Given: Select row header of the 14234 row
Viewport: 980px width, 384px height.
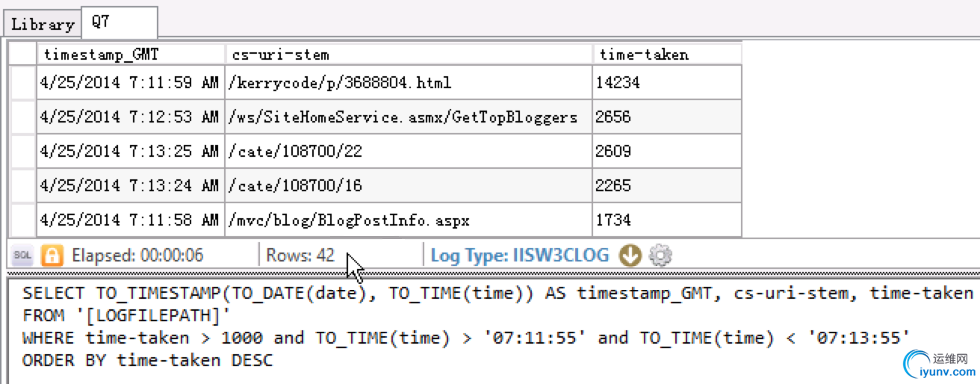Looking at the screenshot, I should click(24, 82).
